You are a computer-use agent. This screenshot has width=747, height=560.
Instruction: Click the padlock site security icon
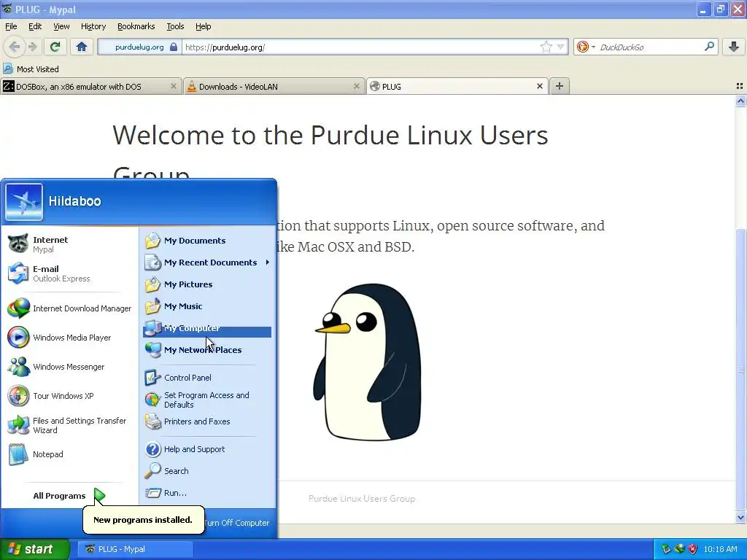pos(174,47)
